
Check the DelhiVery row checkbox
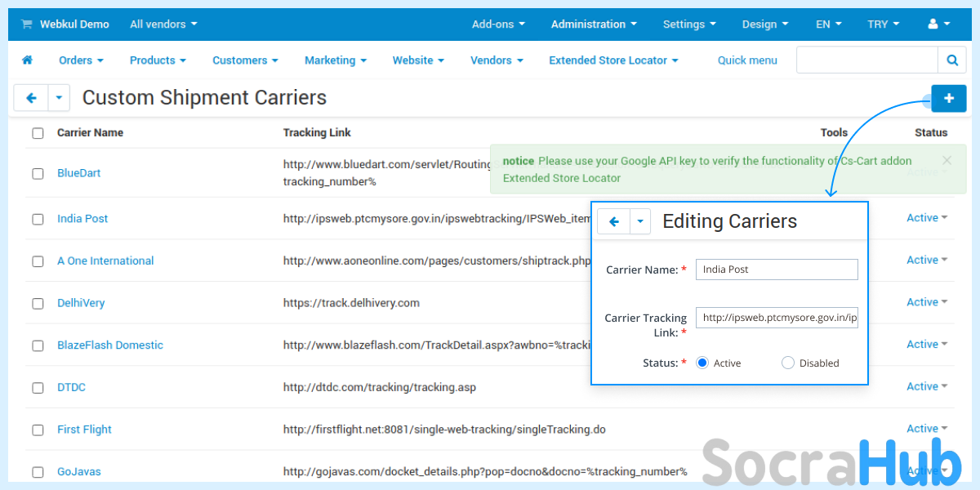point(38,304)
